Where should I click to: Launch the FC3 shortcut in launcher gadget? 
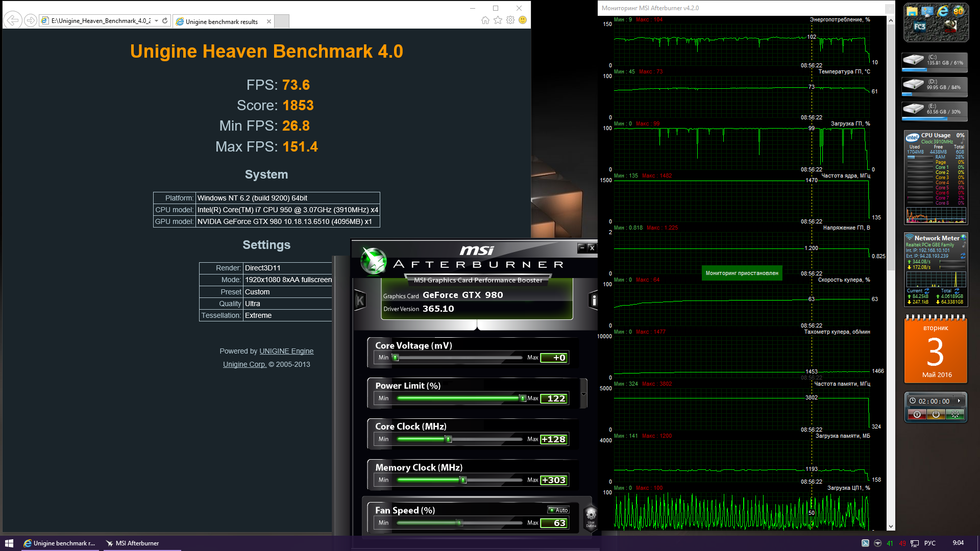pyautogui.click(x=919, y=27)
